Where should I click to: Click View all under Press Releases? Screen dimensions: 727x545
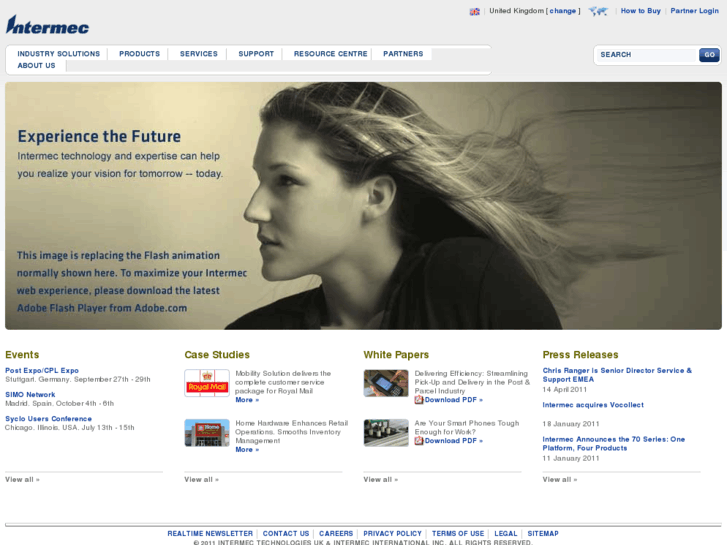click(560, 480)
